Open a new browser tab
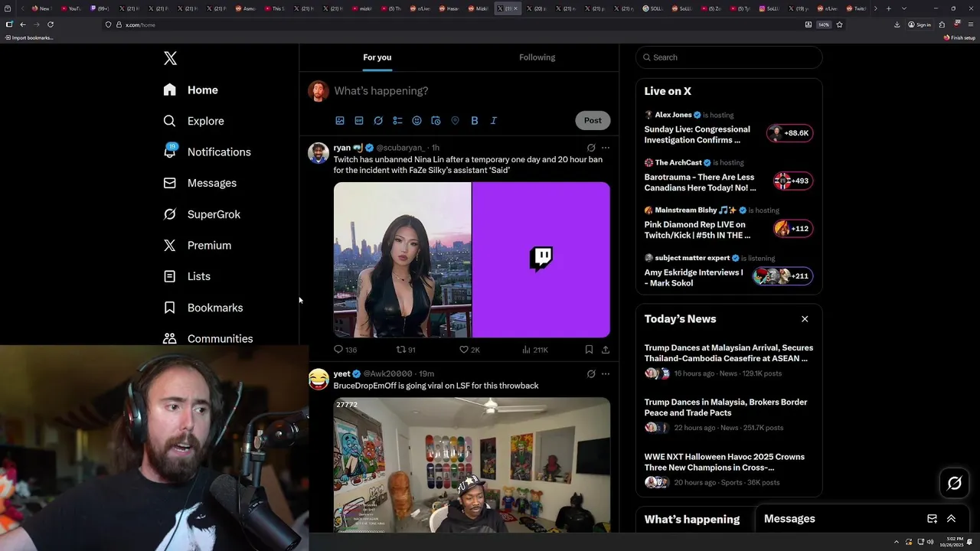Image resolution: width=980 pixels, height=551 pixels. pos(888,8)
